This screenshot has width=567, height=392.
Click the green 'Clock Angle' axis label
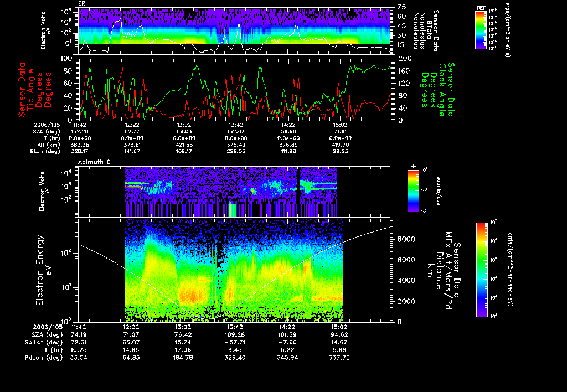pyautogui.click(x=442, y=89)
